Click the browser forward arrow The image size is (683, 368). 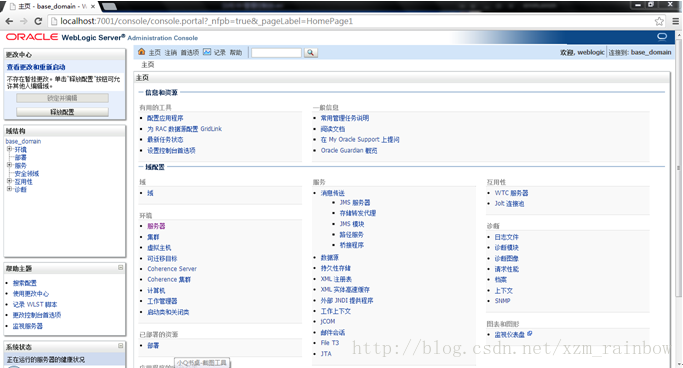point(24,21)
